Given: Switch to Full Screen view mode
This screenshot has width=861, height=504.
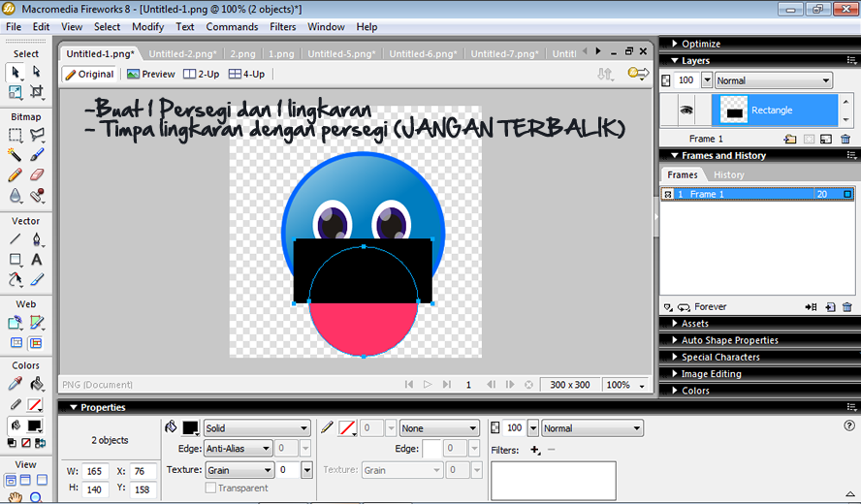Looking at the screenshot, I should tap(42, 480).
